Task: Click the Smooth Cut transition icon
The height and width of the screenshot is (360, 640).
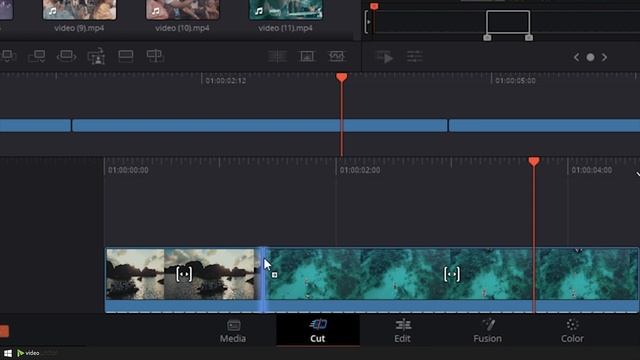Action: [x=337, y=56]
